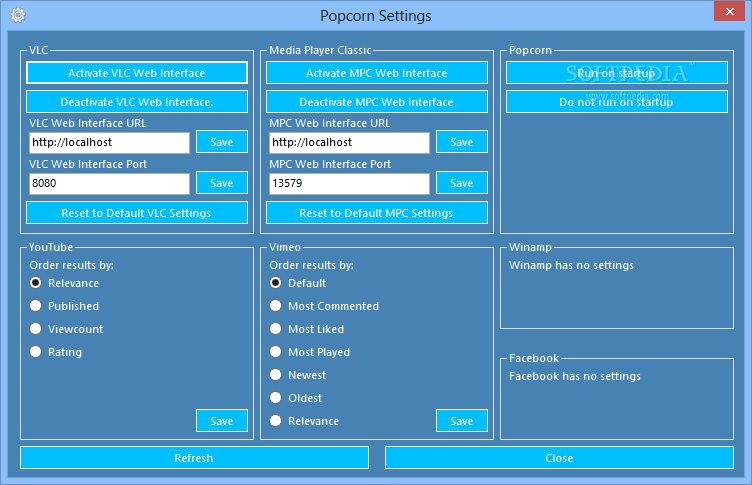Save the MPC Web Interface URL

(x=462, y=142)
